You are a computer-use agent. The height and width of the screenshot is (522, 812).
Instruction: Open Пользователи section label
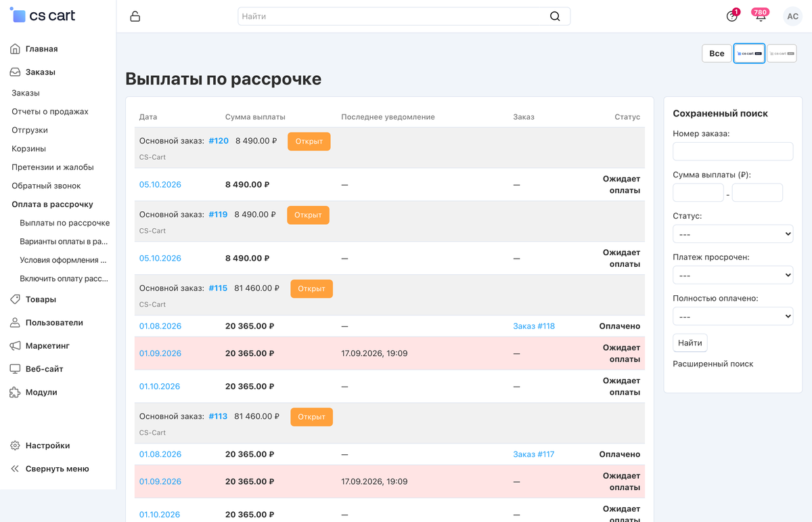54,322
